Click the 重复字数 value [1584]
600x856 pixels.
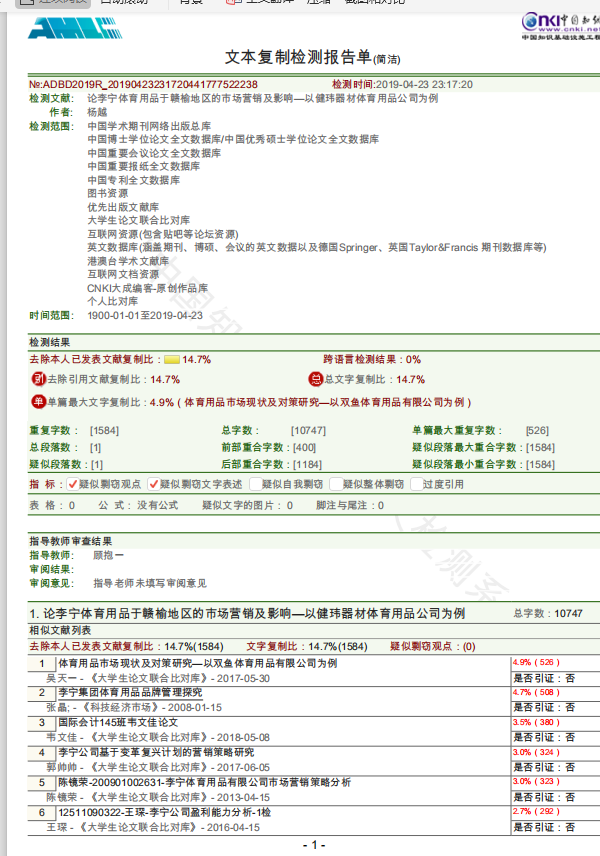104,430
